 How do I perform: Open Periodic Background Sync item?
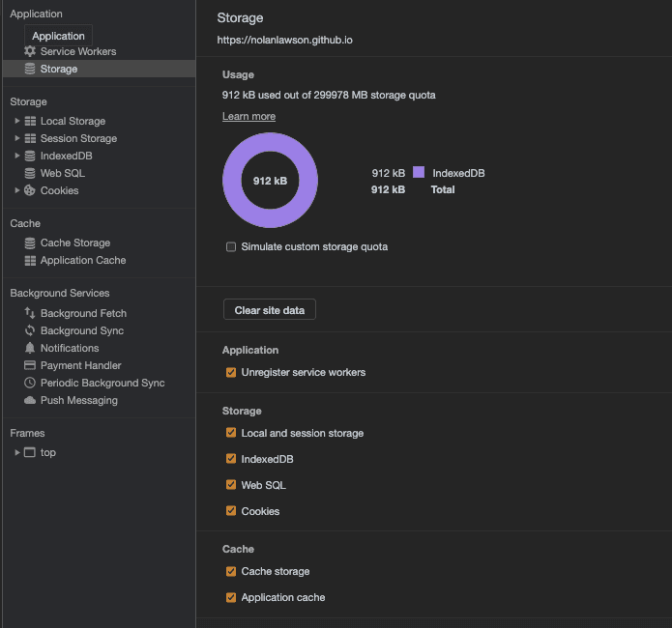click(x=102, y=383)
